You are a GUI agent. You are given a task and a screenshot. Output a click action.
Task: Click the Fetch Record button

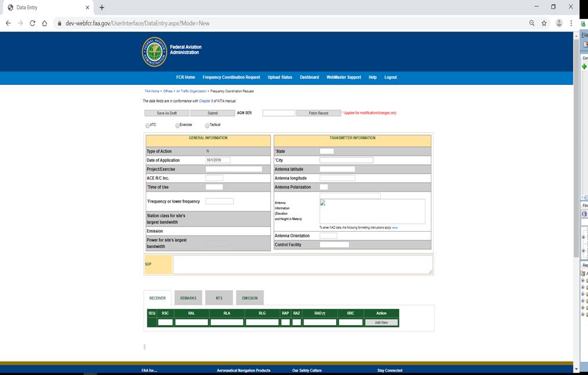[x=318, y=113]
